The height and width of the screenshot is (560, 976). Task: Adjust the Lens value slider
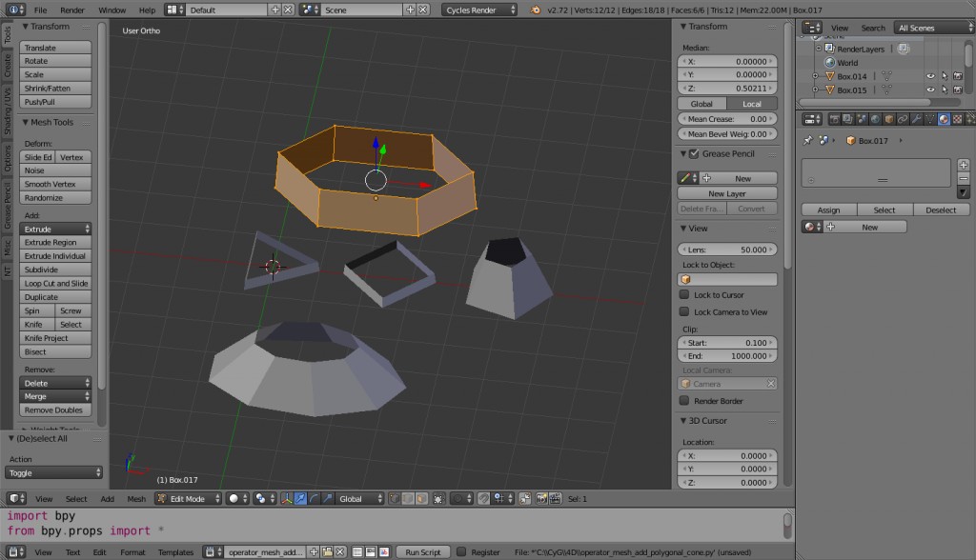[727, 249]
